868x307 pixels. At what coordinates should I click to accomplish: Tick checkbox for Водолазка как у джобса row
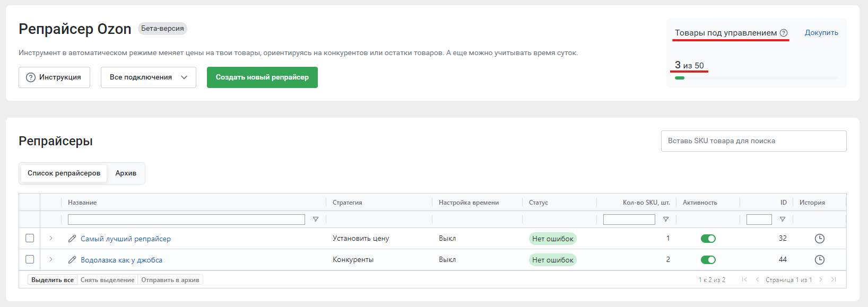30,259
